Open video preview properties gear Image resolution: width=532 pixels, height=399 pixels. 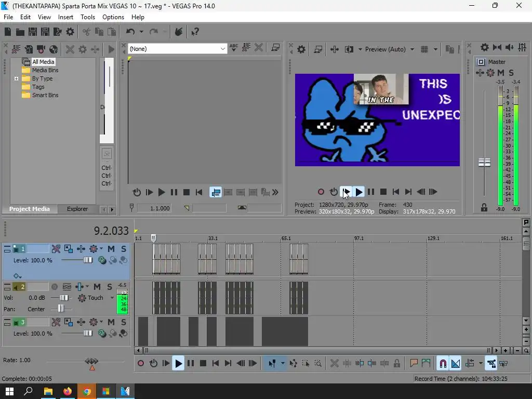click(301, 49)
